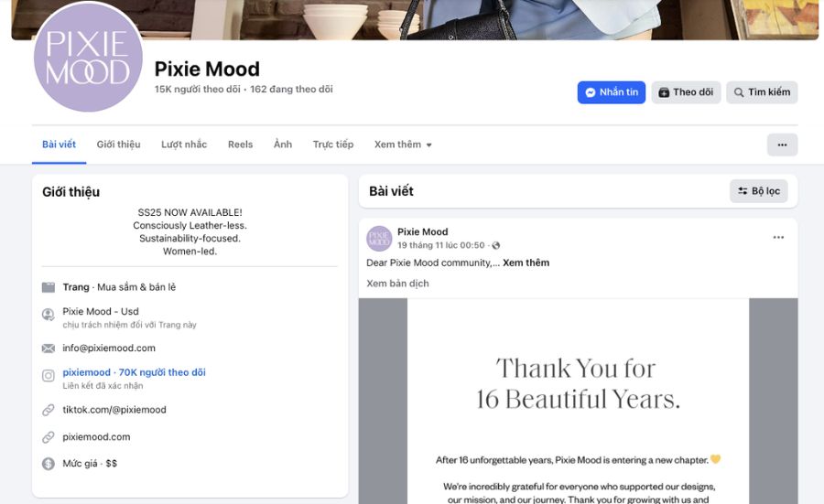Click the Pixie Mood page title
824x504 pixels.
click(x=207, y=69)
